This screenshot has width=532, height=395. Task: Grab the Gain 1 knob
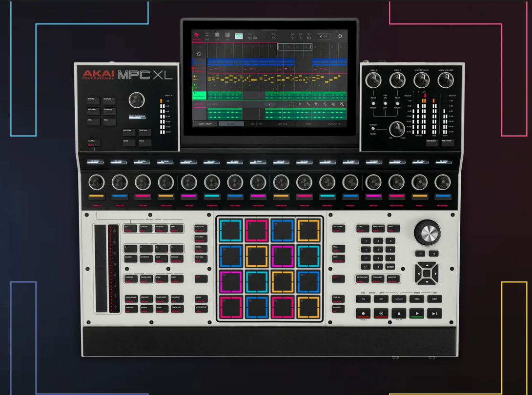click(x=373, y=80)
